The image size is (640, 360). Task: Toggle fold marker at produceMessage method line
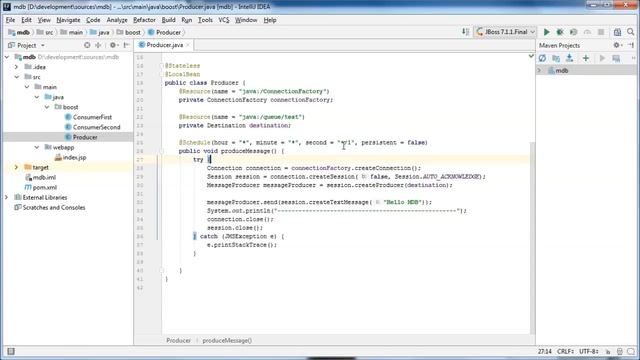162,151
